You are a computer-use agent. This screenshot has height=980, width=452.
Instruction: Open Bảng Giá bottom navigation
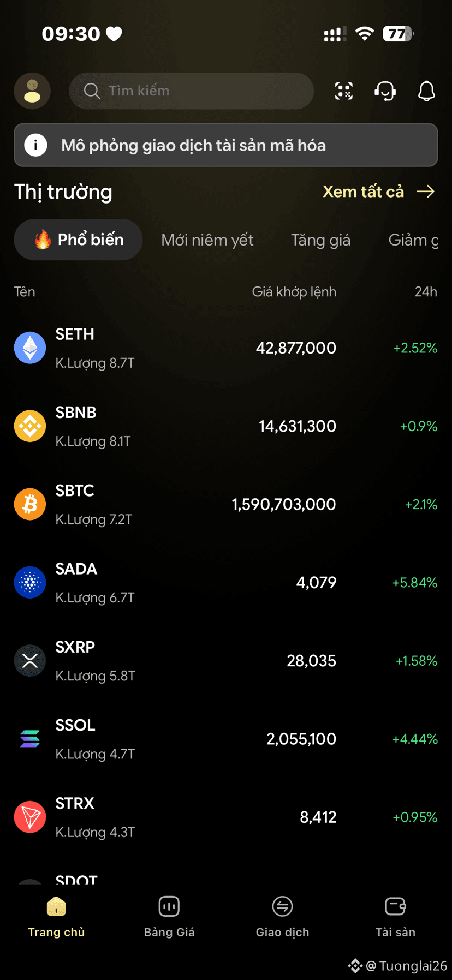(169, 917)
